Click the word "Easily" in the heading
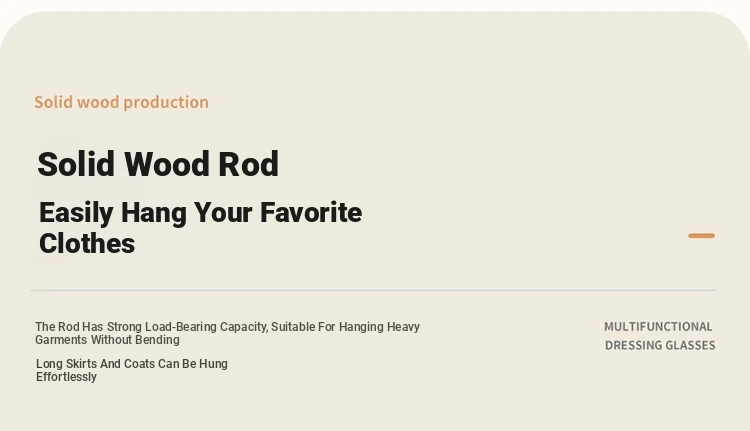 click(76, 213)
